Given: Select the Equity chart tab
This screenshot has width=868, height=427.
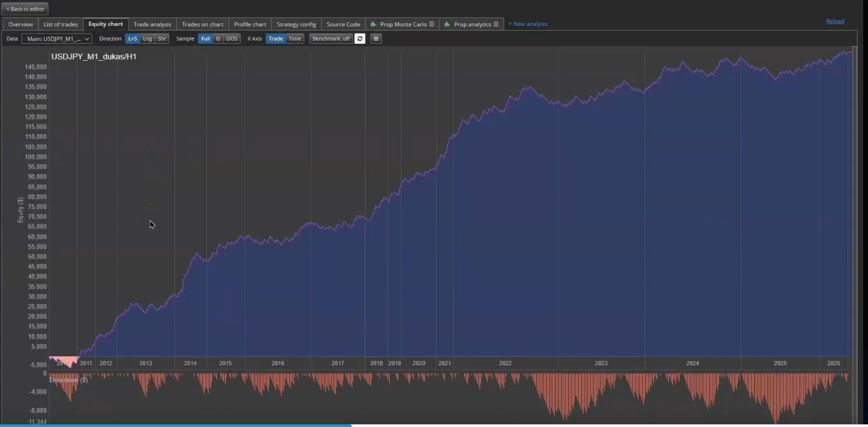Looking at the screenshot, I should (105, 24).
